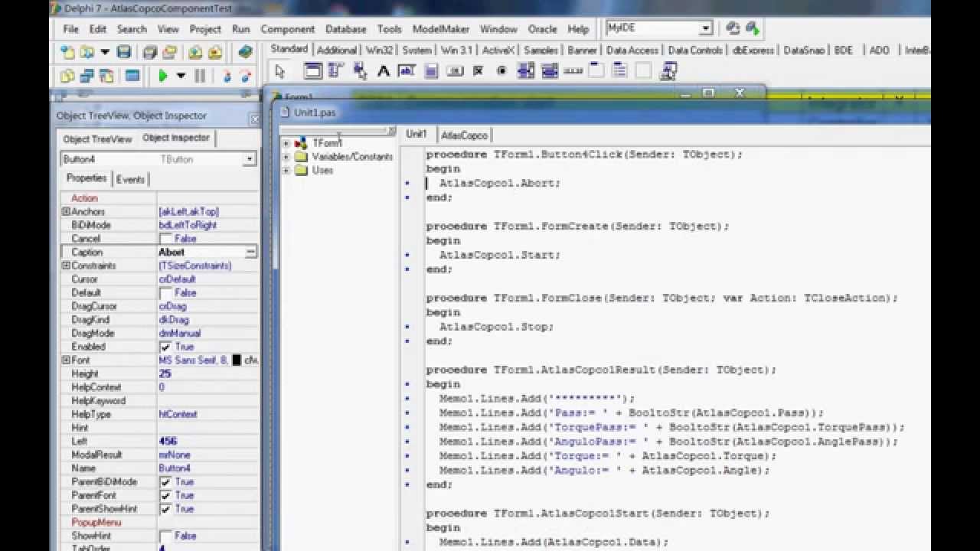Screen dimensions: 980x551
Task: Open the Button4 component selector dropdown
Action: [250, 159]
